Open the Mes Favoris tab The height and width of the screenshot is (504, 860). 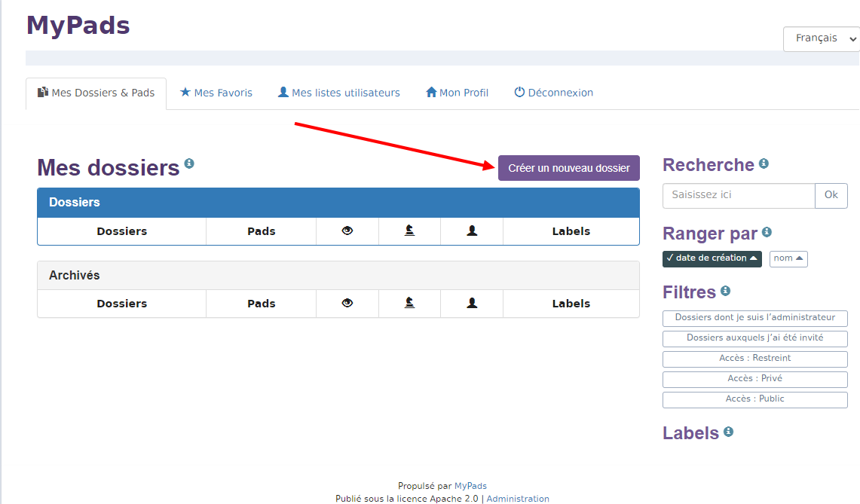(x=216, y=93)
